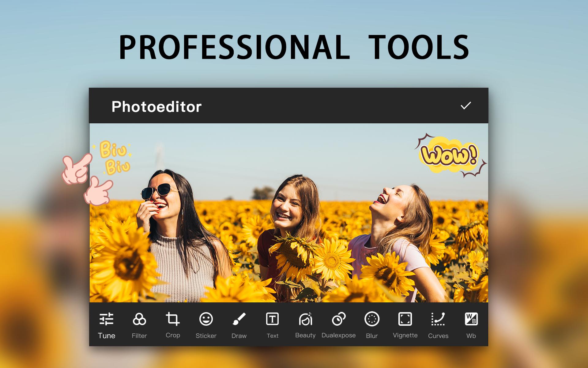This screenshot has width=588, height=368.
Task: Click the Photoeditor title text
Action: point(156,107)
